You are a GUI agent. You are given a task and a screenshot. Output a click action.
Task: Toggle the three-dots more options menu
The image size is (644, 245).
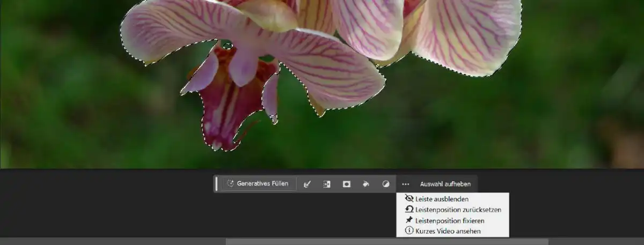pos(405,184)
